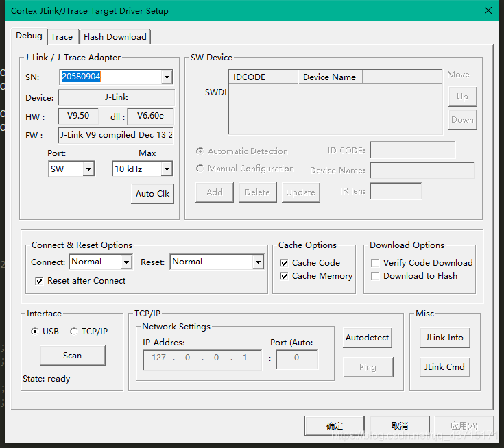This screenshot has width=504, height=448.
Task: Click the IP-Address field 127.0.0.1
Action: 202,360
